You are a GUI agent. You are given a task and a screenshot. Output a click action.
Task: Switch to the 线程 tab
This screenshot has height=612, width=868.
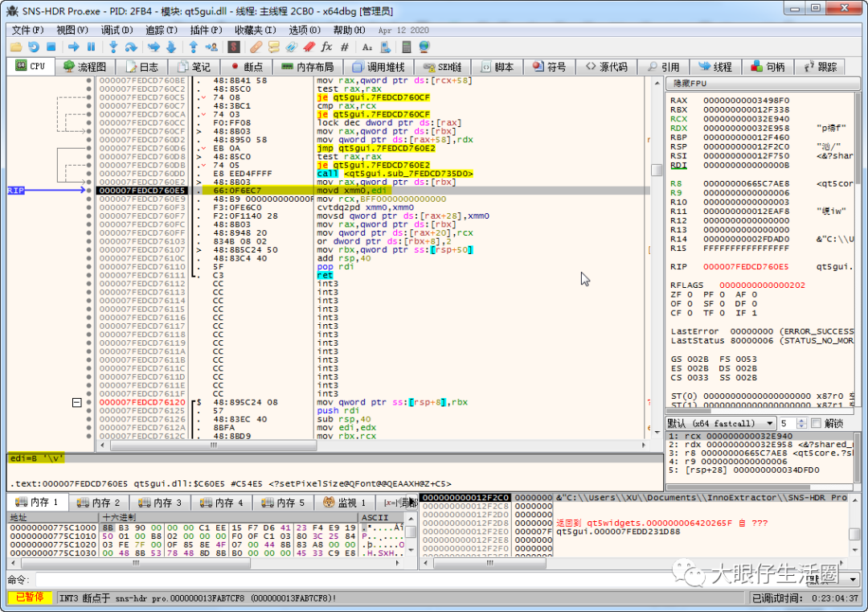click(x=715, y=67)
